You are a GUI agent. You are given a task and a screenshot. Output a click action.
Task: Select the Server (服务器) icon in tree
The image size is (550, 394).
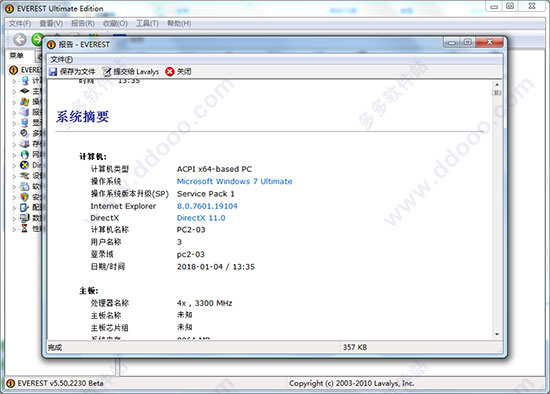tap(25, 112)
